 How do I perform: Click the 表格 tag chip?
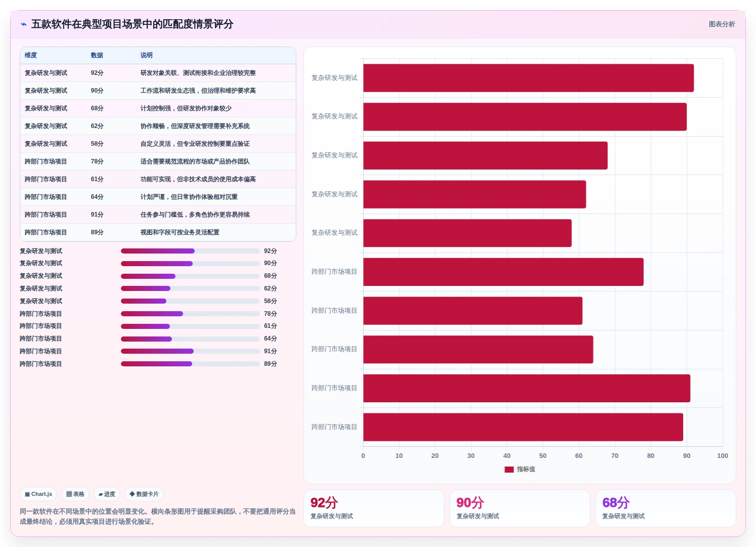click(75, 494)
